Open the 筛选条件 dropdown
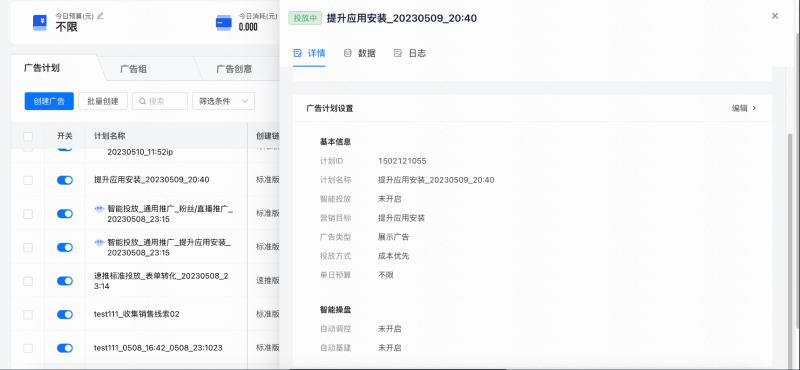 point(223,101)
